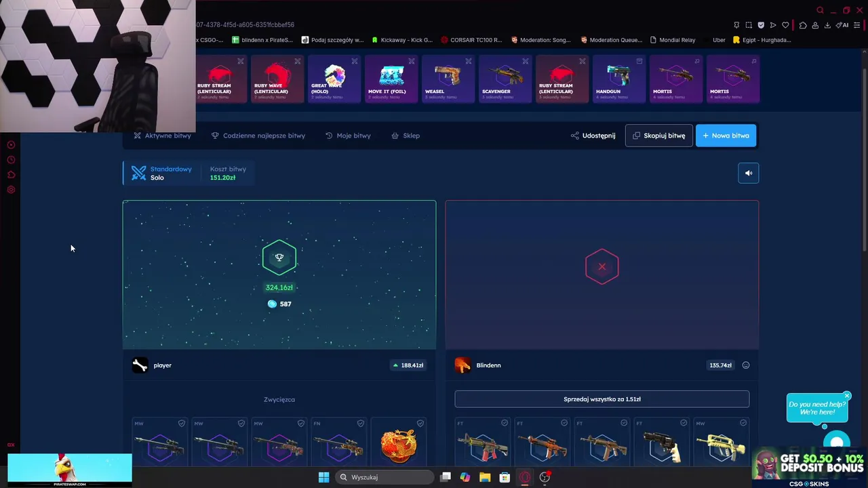Click the Windows taskbar Wyszukaj search box
The height and width of the screenshot is (488, 868).
tap(384, 477)
